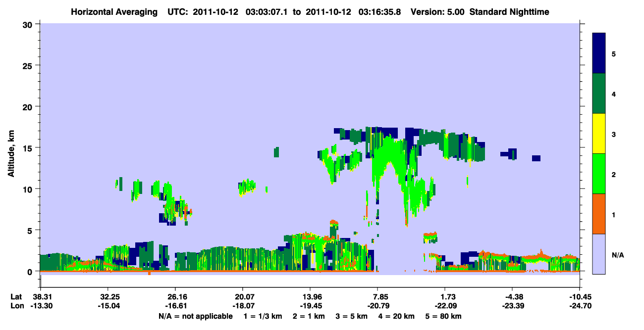This screenshot has width=644, height=330.
Task: Click colorbar label 'N/A'
Action: tap(617, 255)
